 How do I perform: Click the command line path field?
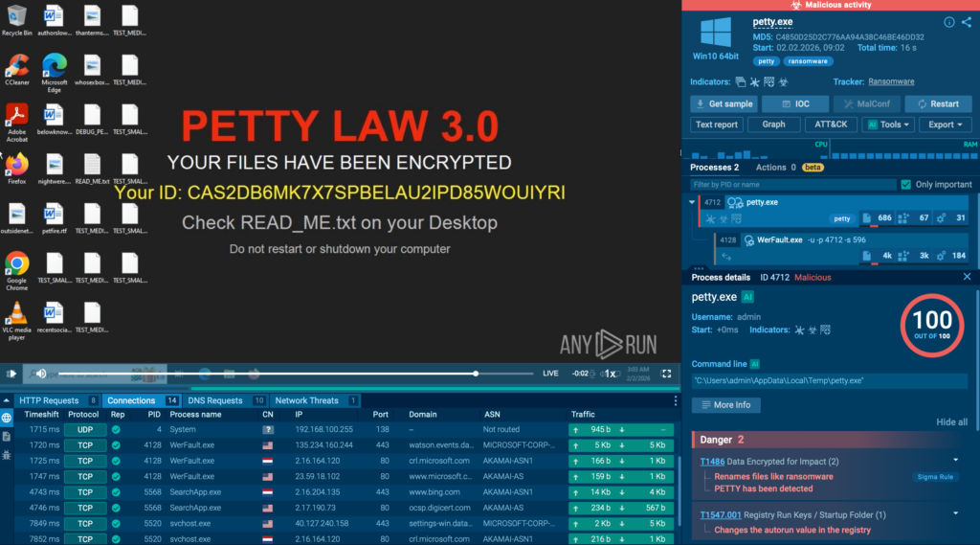(x=830, y=380)
